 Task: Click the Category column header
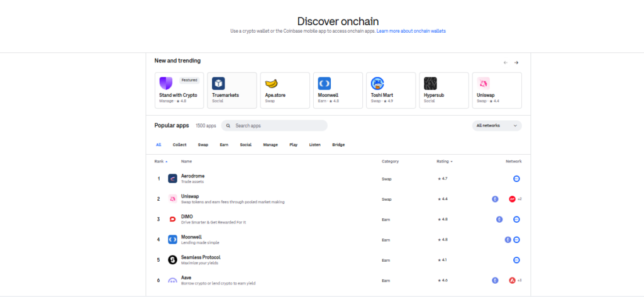click(x=390, y=162)
